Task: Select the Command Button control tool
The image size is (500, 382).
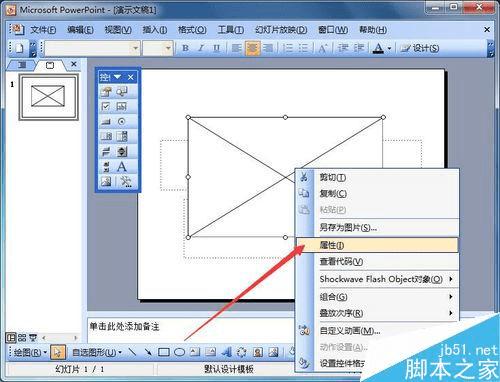Action: pos(106,122)
